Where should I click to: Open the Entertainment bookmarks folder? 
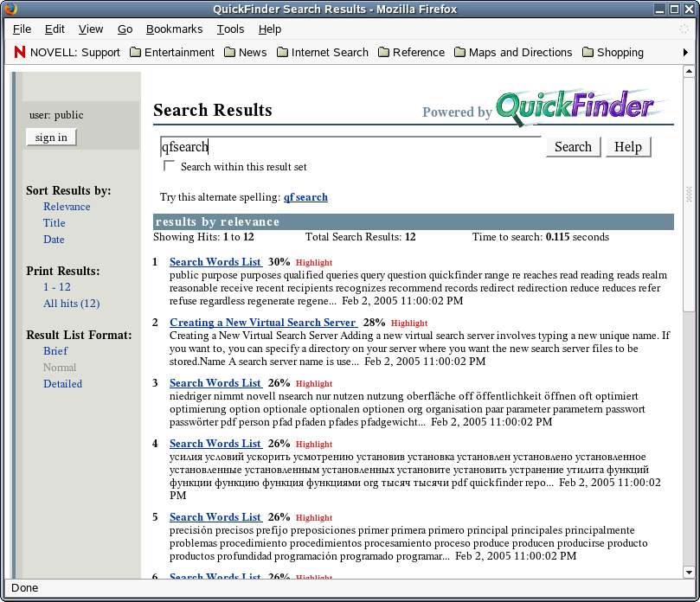click(172, 52)
